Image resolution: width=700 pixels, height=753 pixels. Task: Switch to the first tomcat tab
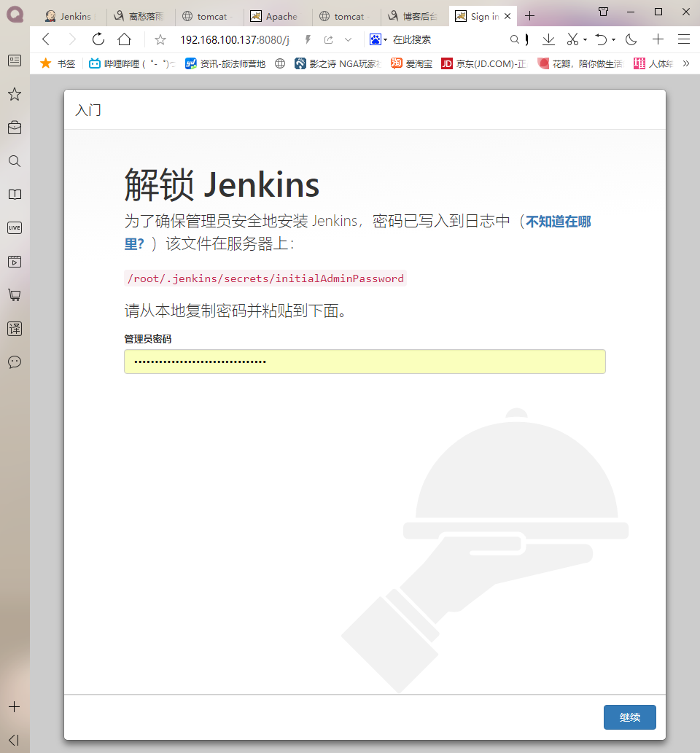tap(209, 16)
